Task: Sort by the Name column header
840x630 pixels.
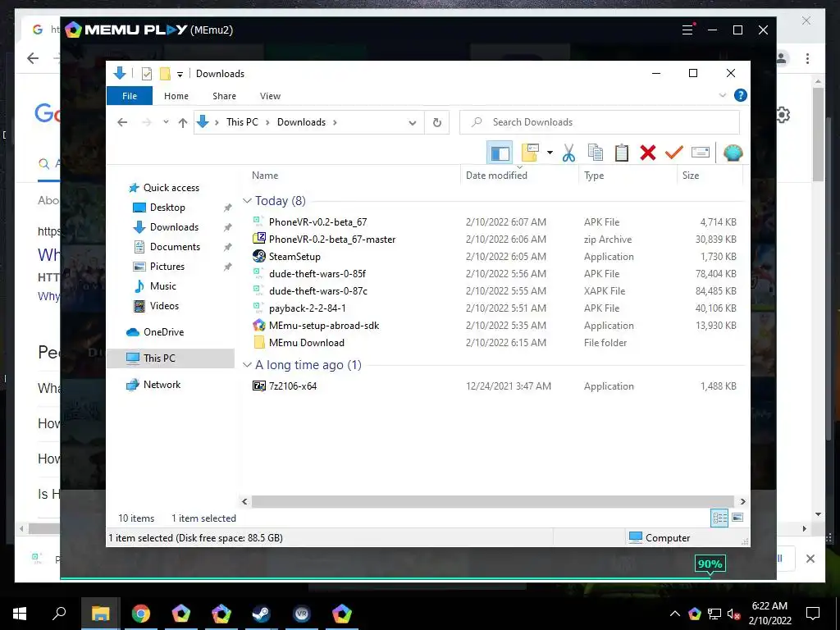Action: click(x=265, y=176)
